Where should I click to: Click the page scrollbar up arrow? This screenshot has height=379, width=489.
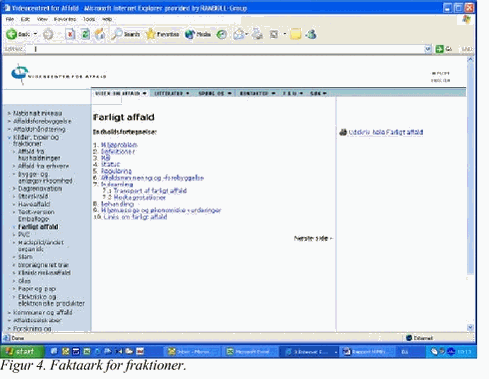(x=470, y=60)
